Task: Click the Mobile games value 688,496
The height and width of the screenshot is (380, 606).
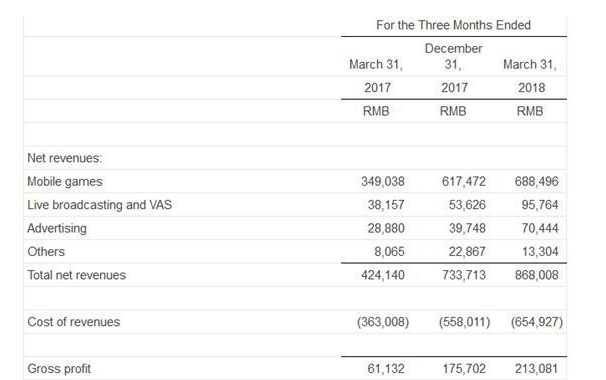Action: [536, 181]
